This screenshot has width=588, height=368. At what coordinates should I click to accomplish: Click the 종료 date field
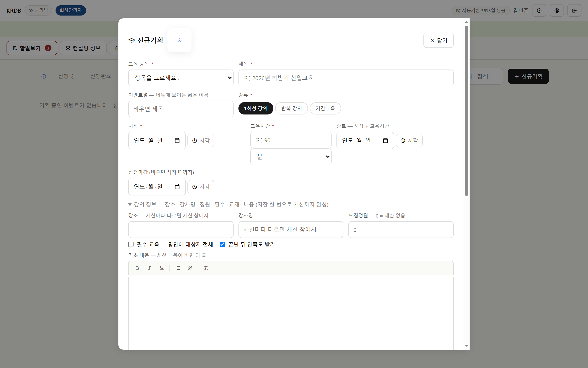pyautogui.click(x=365, y=140)
